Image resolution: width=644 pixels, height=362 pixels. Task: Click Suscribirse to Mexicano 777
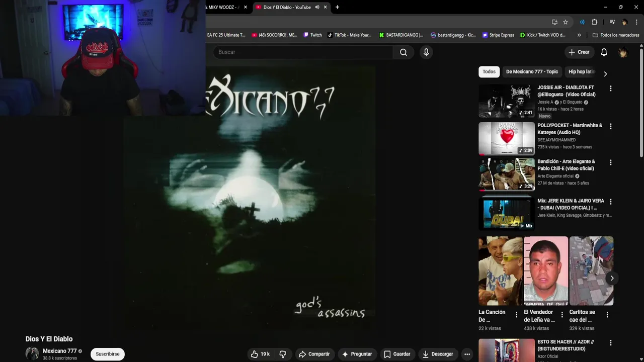108,354
